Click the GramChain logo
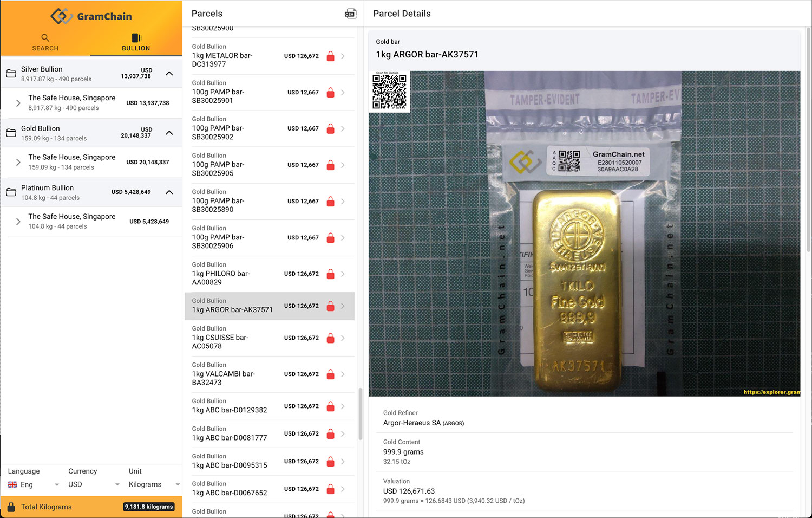This screenshot has width=812, height=518. [x=91, y=16]
